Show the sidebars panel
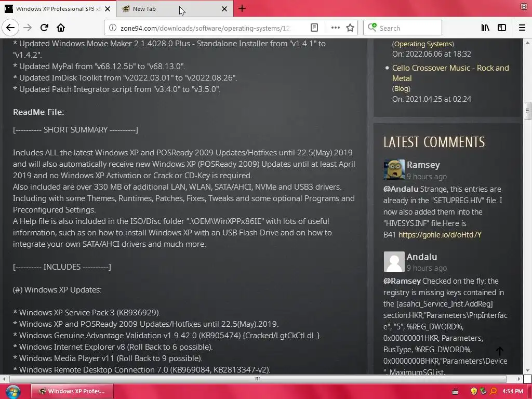Screen dimensions: 532x399 [x=502, y=28]
